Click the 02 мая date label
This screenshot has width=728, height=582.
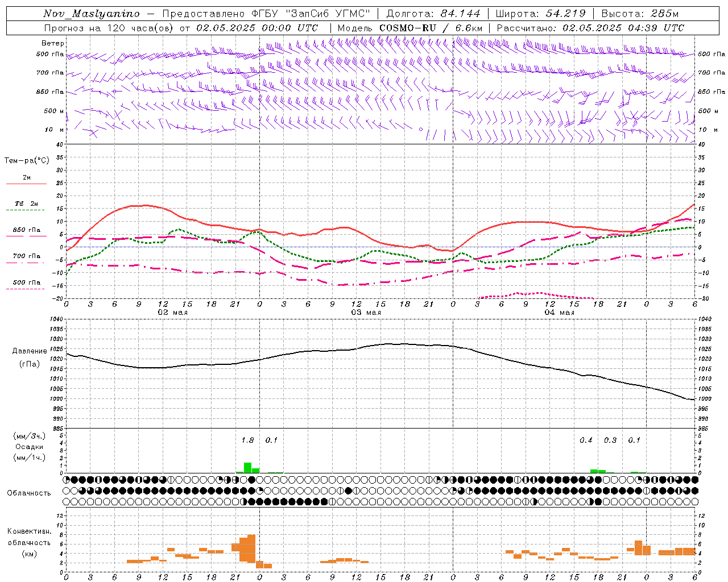[172, 313]
